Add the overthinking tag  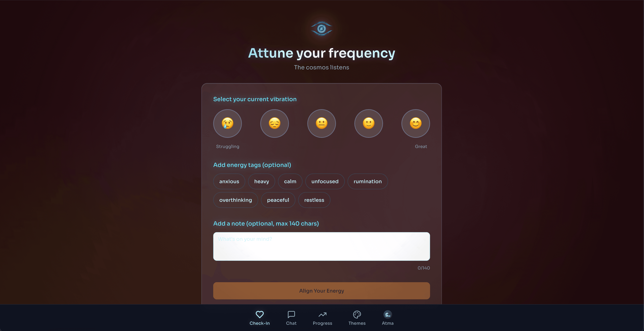click(235, 200)
